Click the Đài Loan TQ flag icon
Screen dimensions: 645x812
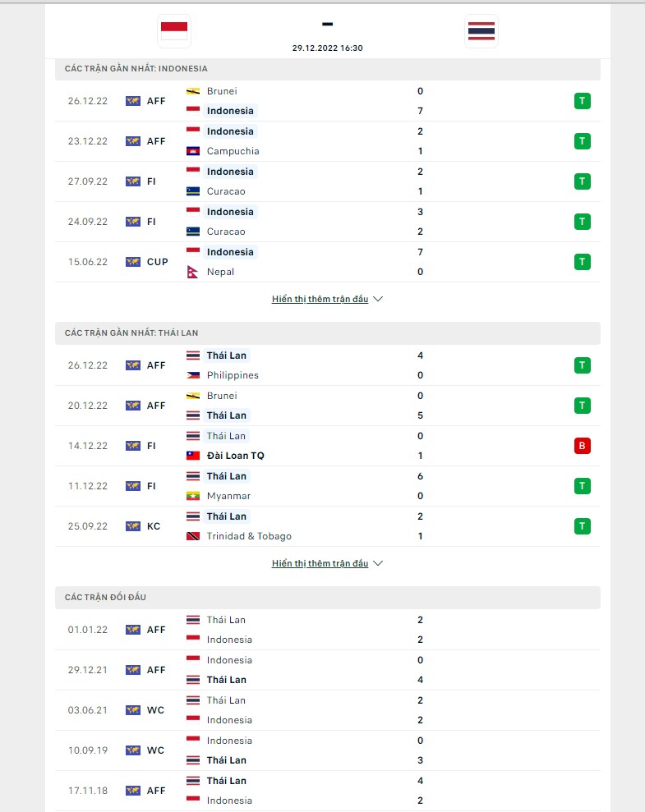pos(193,456)
